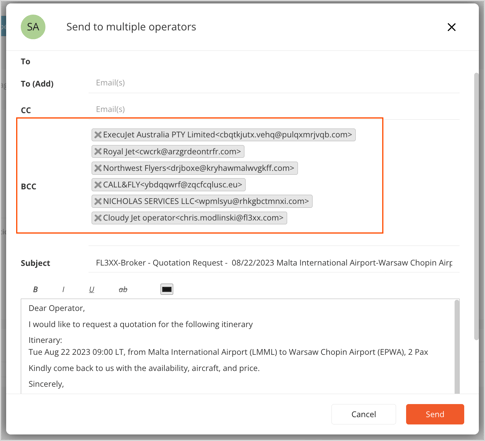Remove CALL&FLY recipient from BCC
The height and width of the screenshot is (441, 485).
pos(98,185)
